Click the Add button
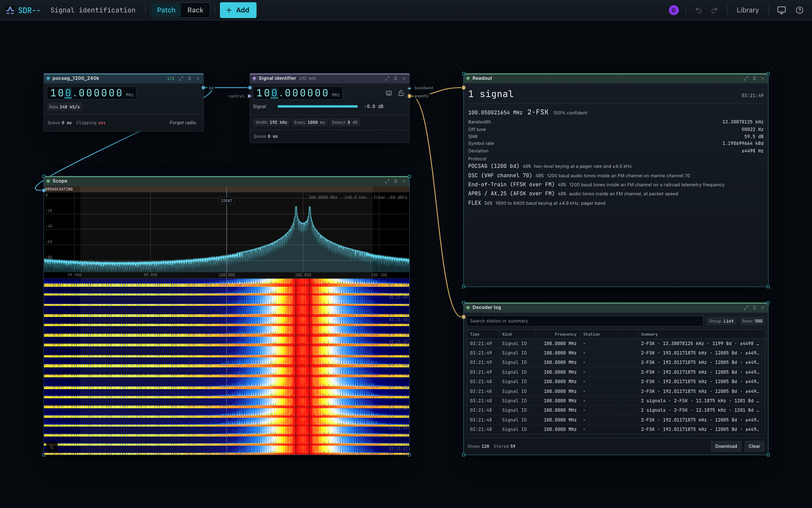 click(238, 10)
